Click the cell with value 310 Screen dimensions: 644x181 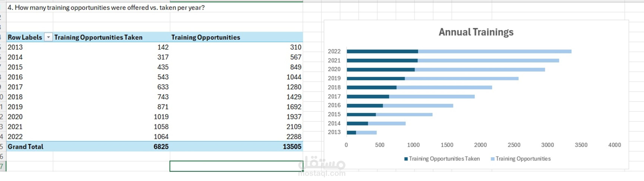236,47
